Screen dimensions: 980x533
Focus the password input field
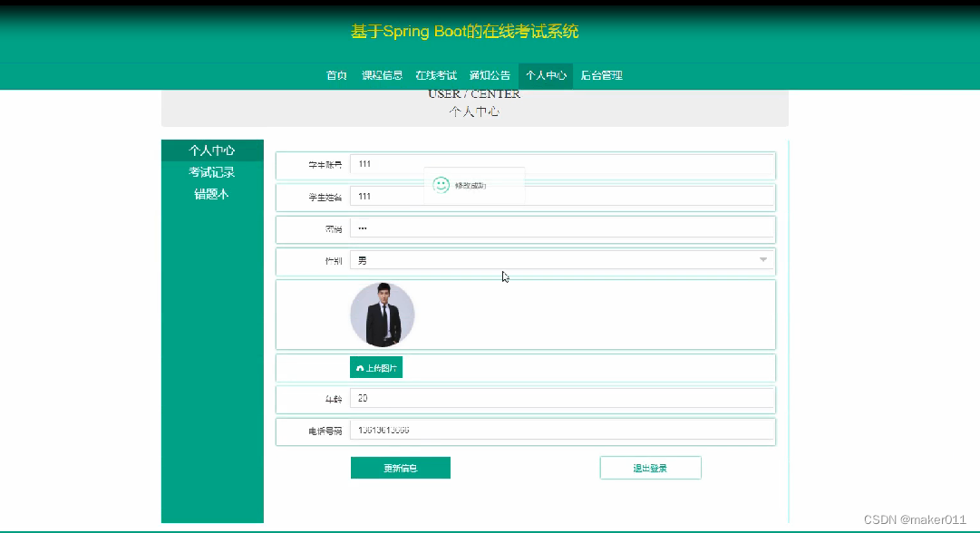[x=562, y=228]
